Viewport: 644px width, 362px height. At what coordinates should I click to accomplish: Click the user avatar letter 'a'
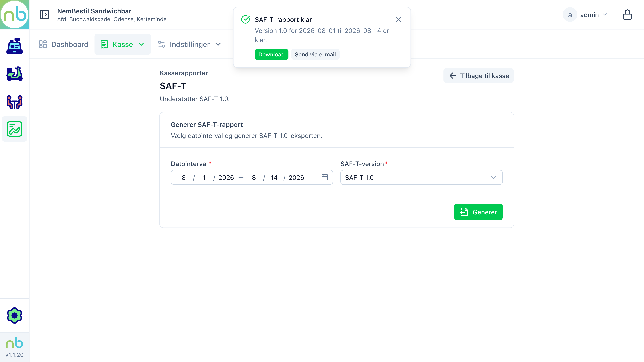(x=570, y=15)
